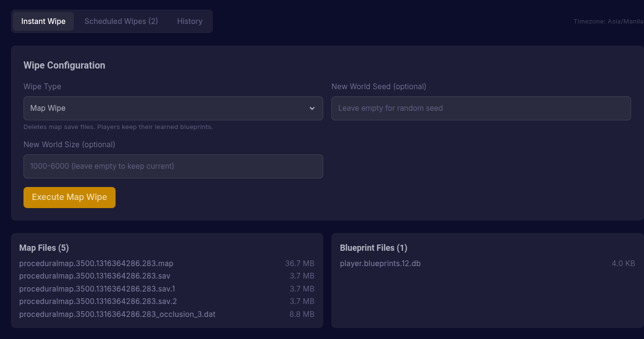Click the Blueprint Files (1) heading

pos(373,248)
